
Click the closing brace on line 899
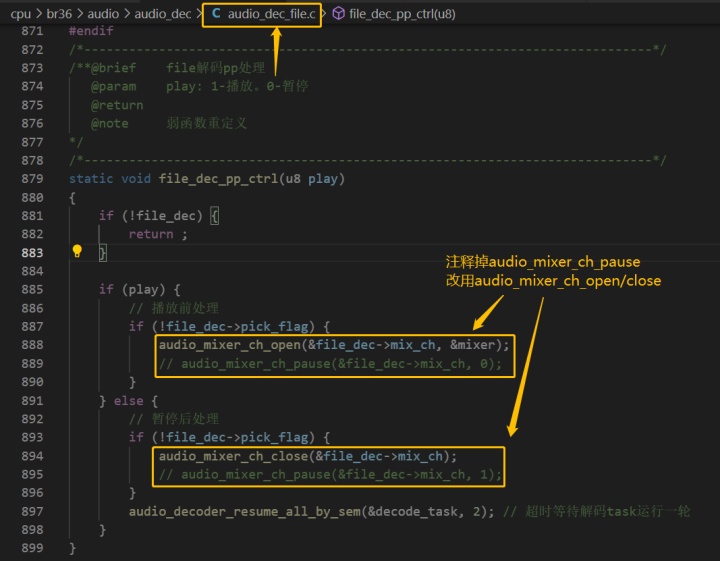tap(72, 548)
